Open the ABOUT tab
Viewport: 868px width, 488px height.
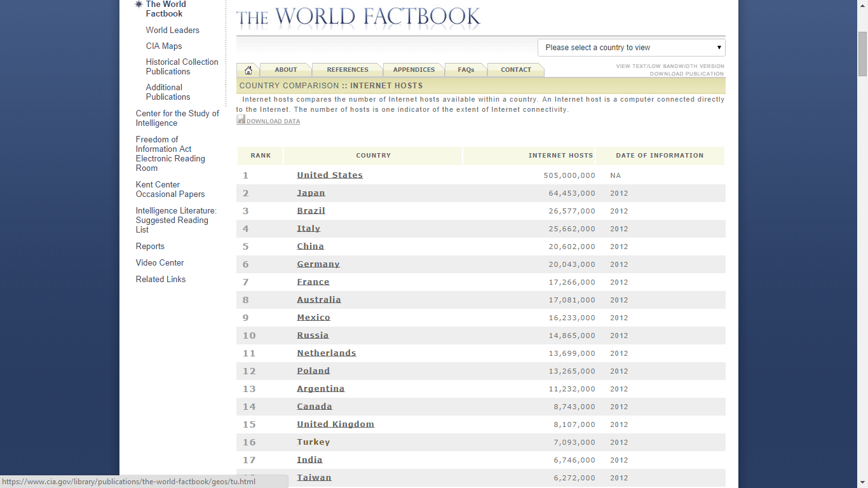pos(286,70)
